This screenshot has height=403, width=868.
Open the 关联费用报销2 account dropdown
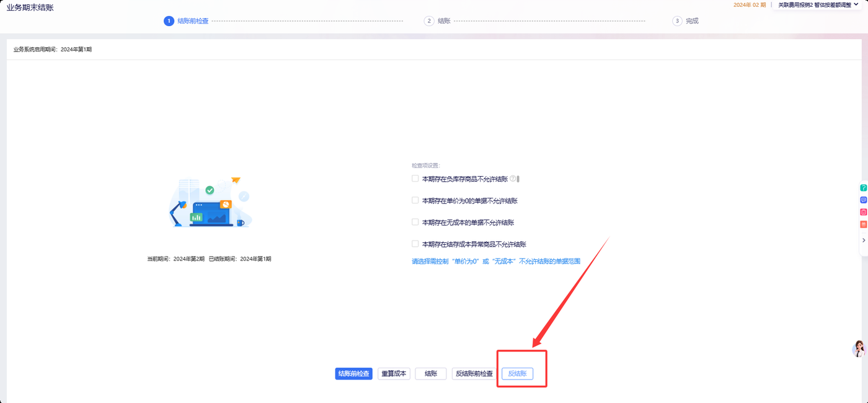pyautogui.click(x=818, y=4)
